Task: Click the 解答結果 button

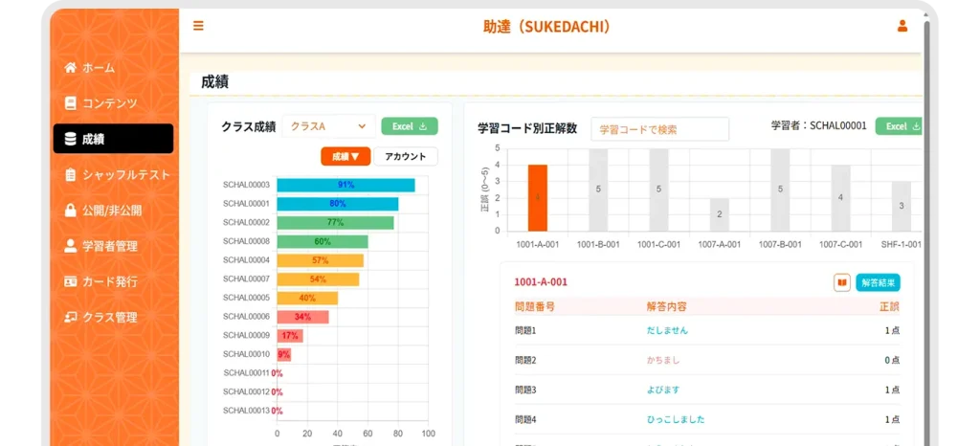Action: (x=878, y=282)
